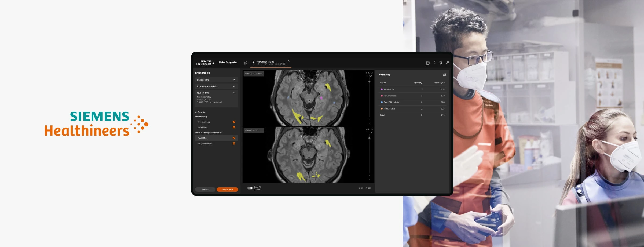Click the Quantity column header
Viewport: 644px width, 247px height.
tap(418, 83)
